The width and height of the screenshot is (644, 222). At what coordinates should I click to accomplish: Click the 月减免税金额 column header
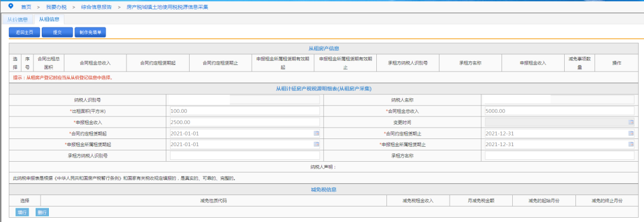tap(481, 201)
